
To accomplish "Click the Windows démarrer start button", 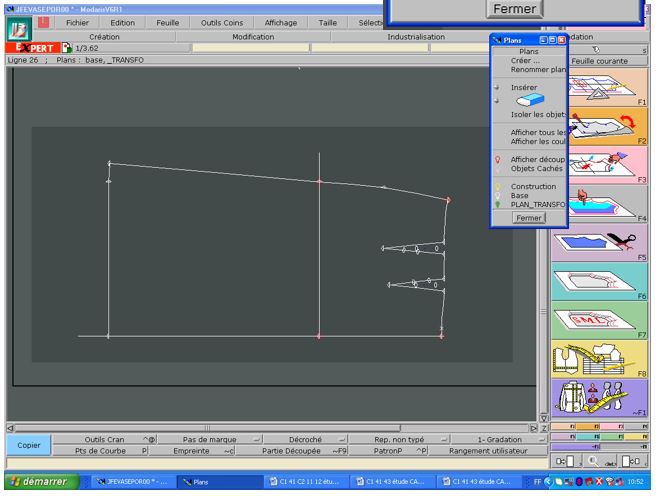I will coord(40,481).
